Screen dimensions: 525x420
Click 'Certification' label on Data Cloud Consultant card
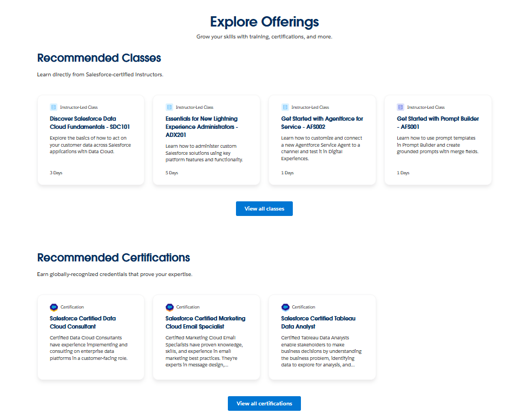pos(72,307)
